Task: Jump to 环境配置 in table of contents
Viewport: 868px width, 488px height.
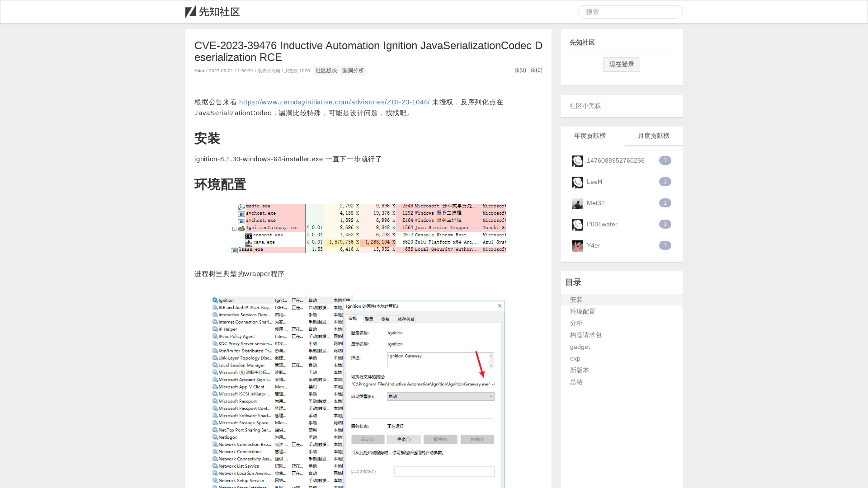Action: (x=582, y=311)
